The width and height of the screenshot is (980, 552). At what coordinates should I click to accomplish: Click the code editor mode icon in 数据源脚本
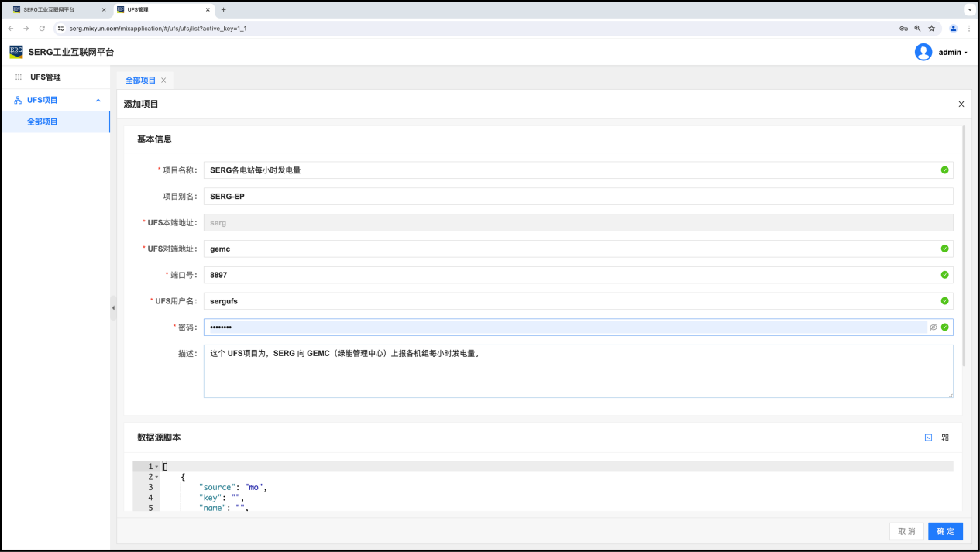928,437
